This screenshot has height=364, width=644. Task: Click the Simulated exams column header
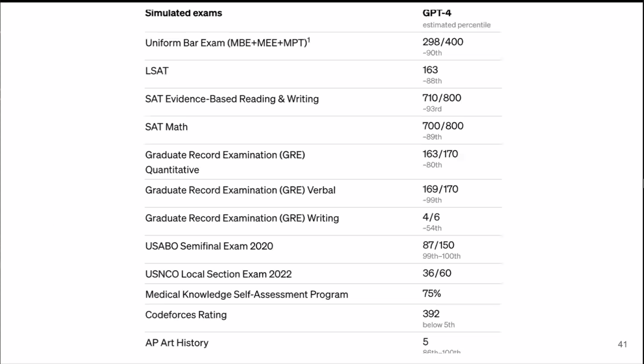(x=184, y=13)
